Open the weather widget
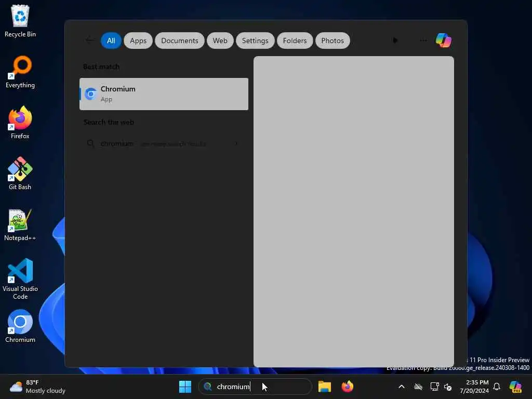This screenshot has width=532, height=399. pos(37,387)
